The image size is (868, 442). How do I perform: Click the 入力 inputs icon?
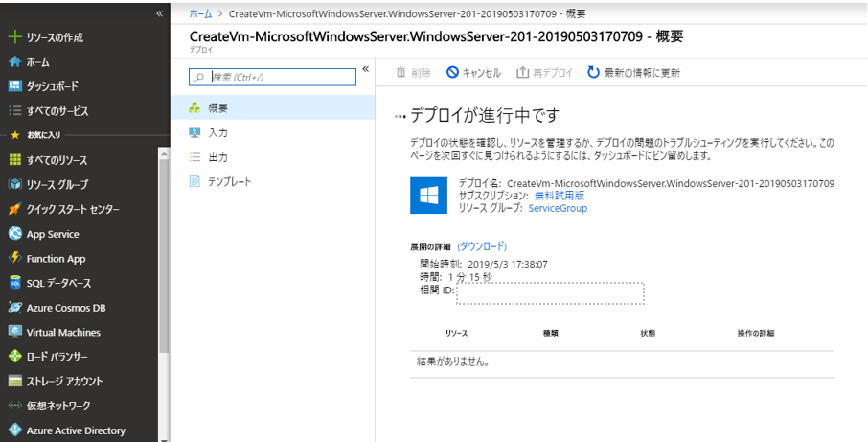pos(194,132)
